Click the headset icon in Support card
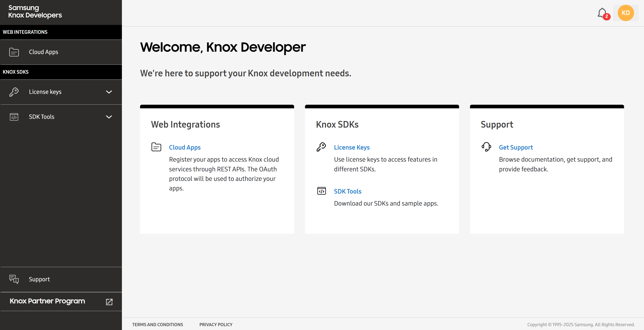The height and width of the screenshot is (330, 644). [486, 147]
